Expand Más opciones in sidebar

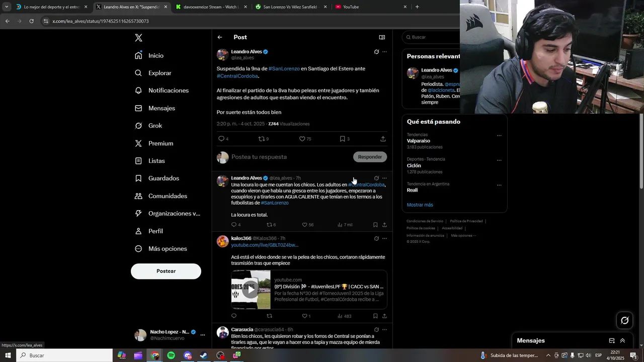point(161,249)
